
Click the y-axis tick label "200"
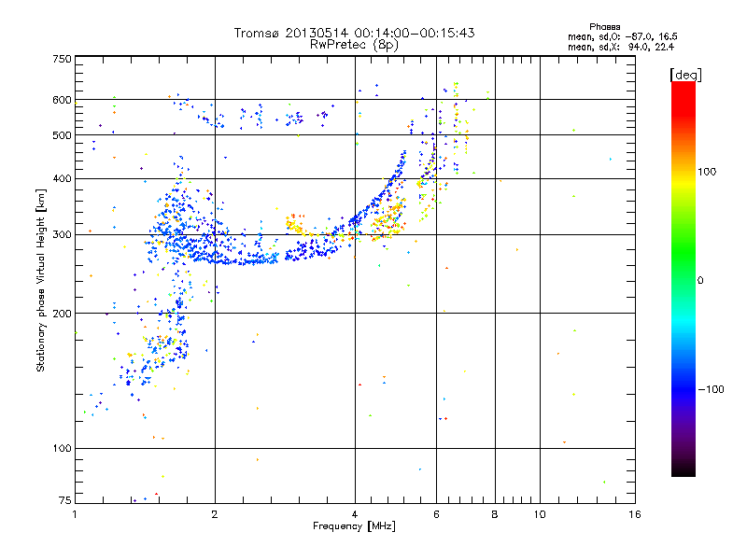pyautogui.click(x=62, y=314)
